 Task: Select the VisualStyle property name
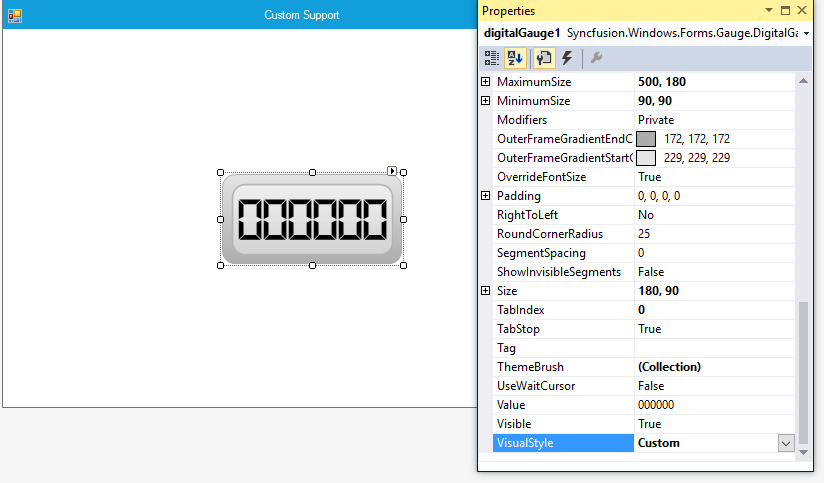tap(563, 443)
